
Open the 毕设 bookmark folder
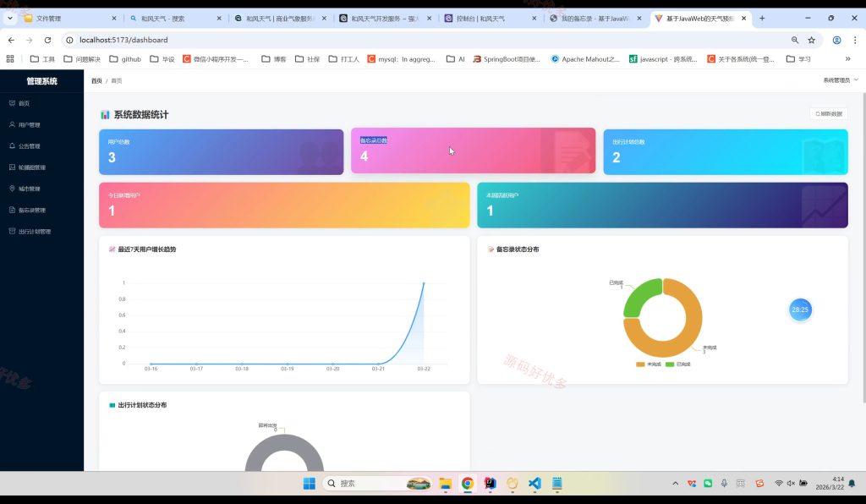tap(162, 59)
